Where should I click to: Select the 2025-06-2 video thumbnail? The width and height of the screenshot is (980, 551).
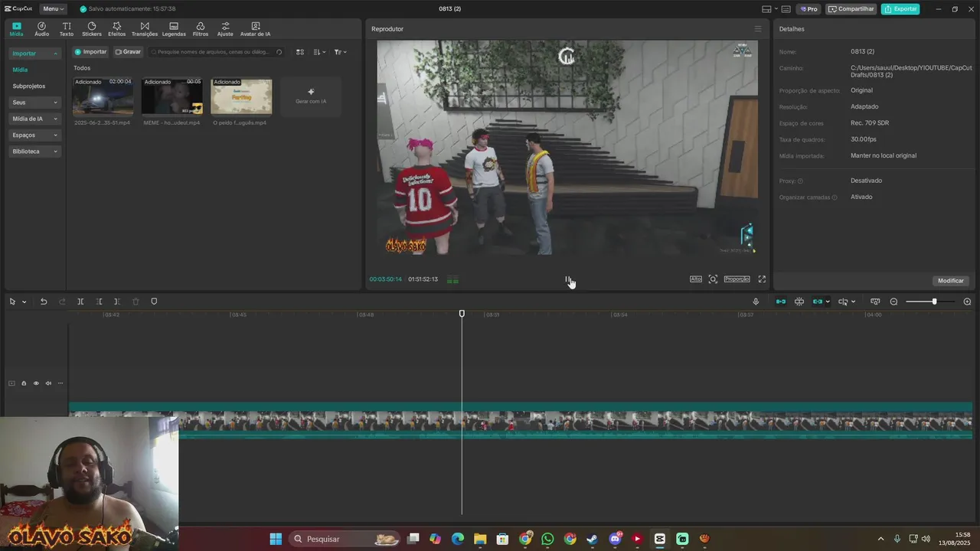(103, 97)
